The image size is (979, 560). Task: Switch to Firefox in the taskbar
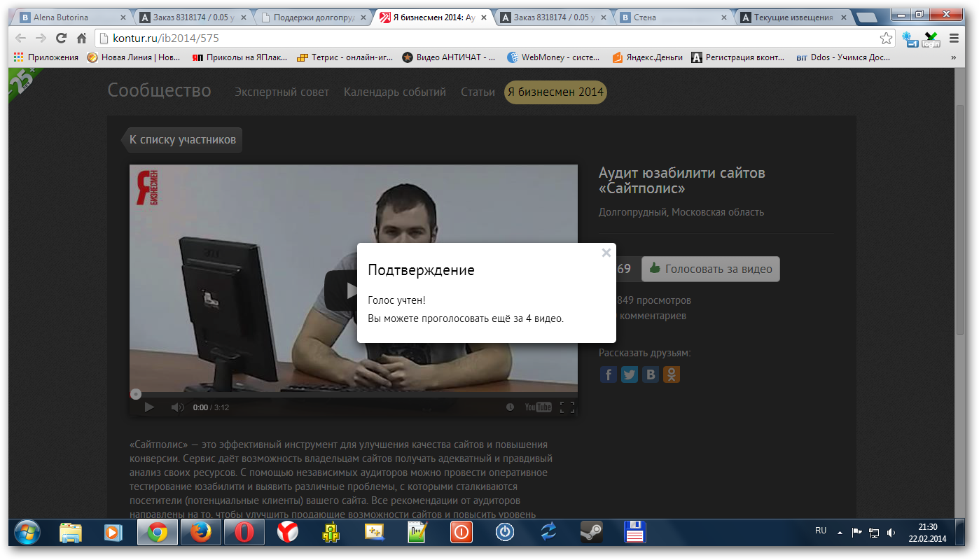pyautogui.click(x=201, y=533)
